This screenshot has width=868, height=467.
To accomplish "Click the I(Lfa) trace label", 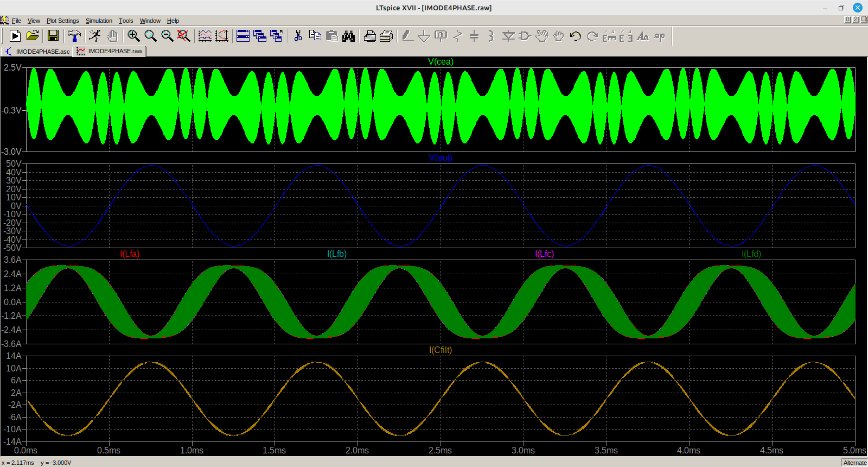I will (x=130, y=254).
